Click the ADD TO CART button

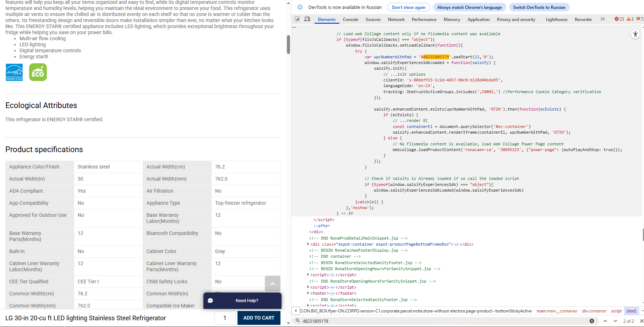tap(259, 318)
